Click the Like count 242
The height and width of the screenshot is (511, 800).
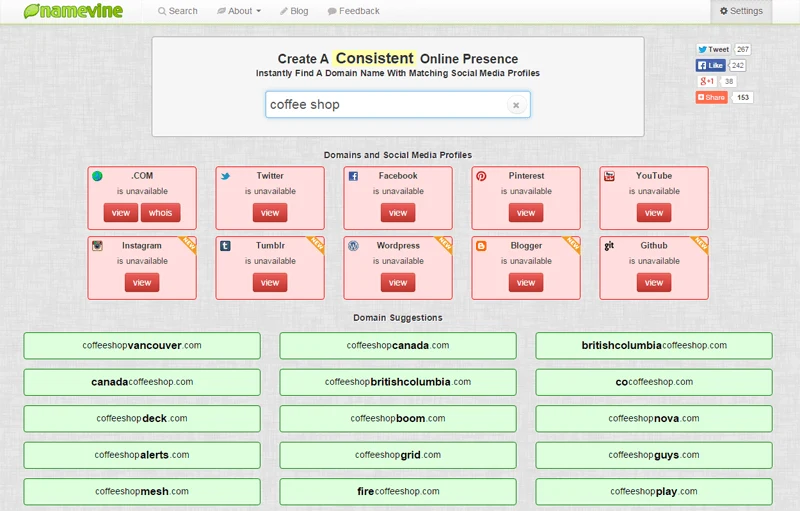pos(738,65)
